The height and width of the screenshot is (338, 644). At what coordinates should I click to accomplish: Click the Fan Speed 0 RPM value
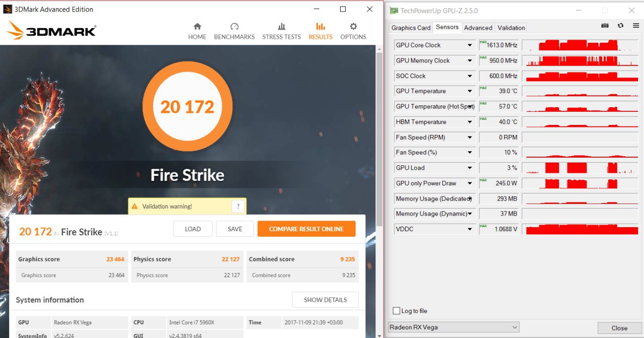point(499,137)
